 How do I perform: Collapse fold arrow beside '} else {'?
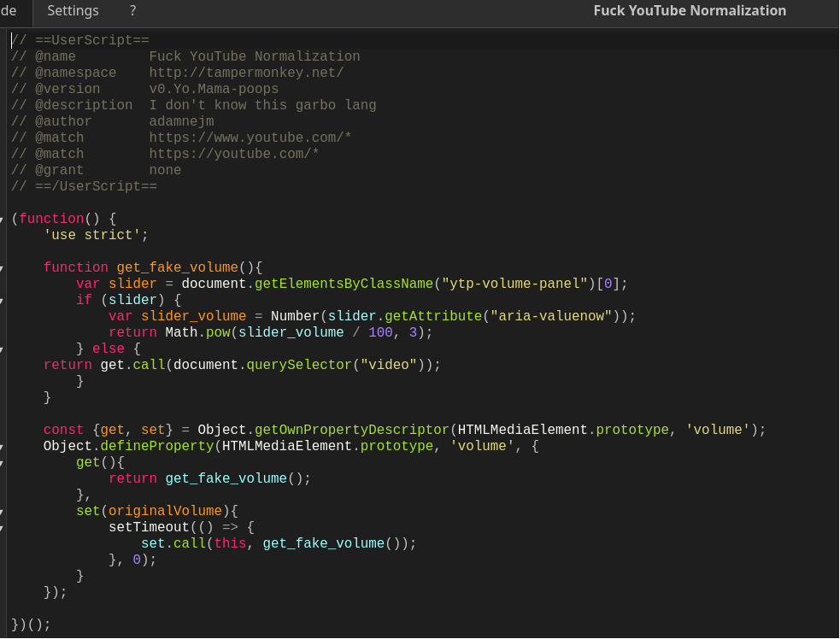coord(3,349)
